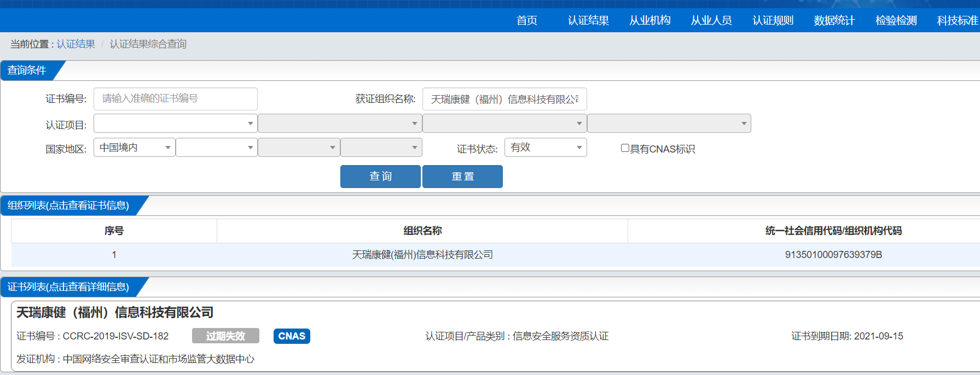The height and width of the screenshot is (375, 980).
Task: Select organization row 天瑞康健(福州)信息科技有限公司
Action: (x=422, y=255)
